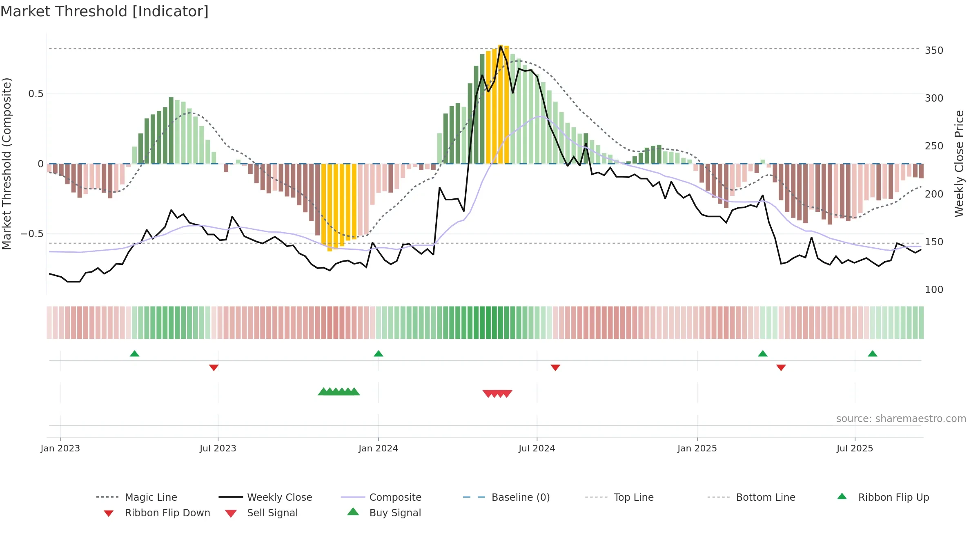Click the Market Threshold [Indicator] title
Screen dimensions: 980x551
105,11
